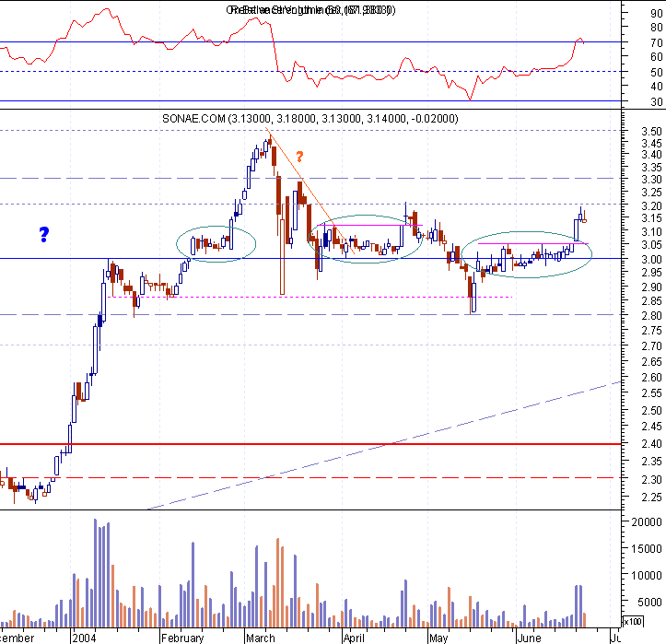Select the 60 label on RSI scale

[656, 57]
